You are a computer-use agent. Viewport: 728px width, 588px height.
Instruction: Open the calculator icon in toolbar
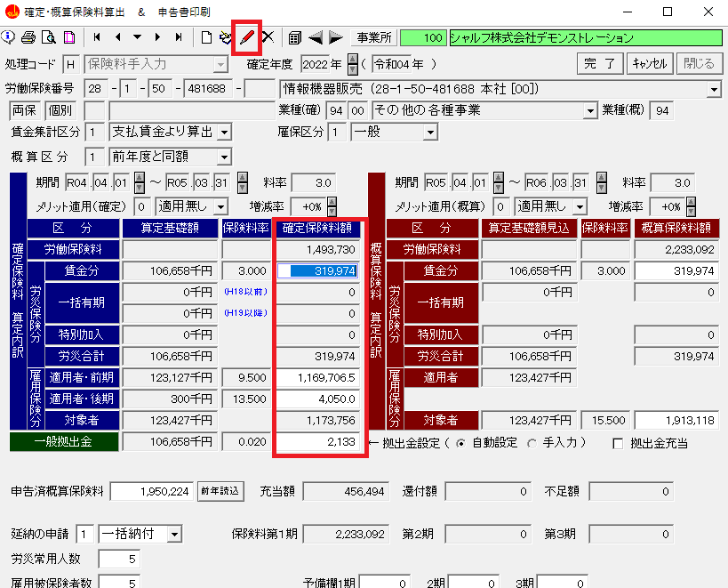tap(294, 37)
